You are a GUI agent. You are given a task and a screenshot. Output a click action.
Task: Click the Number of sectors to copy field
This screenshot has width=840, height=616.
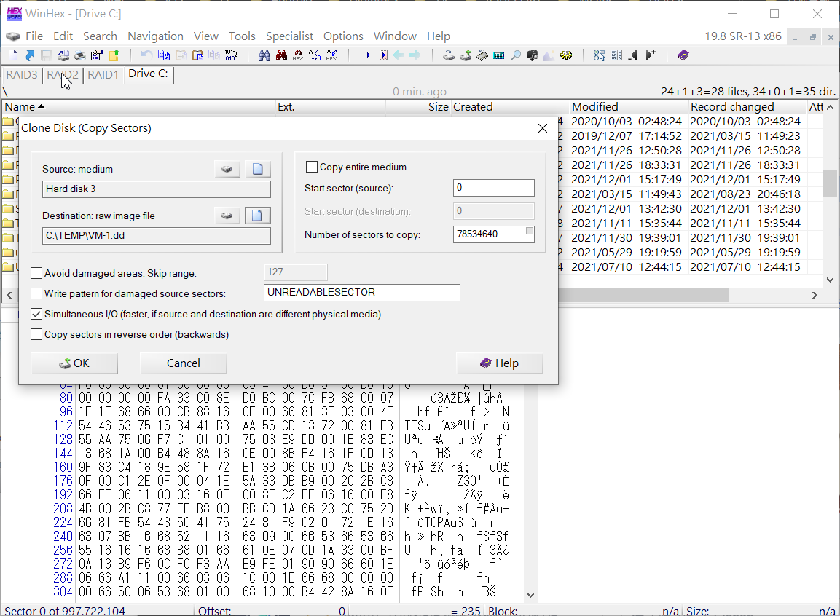coord(493,234)
